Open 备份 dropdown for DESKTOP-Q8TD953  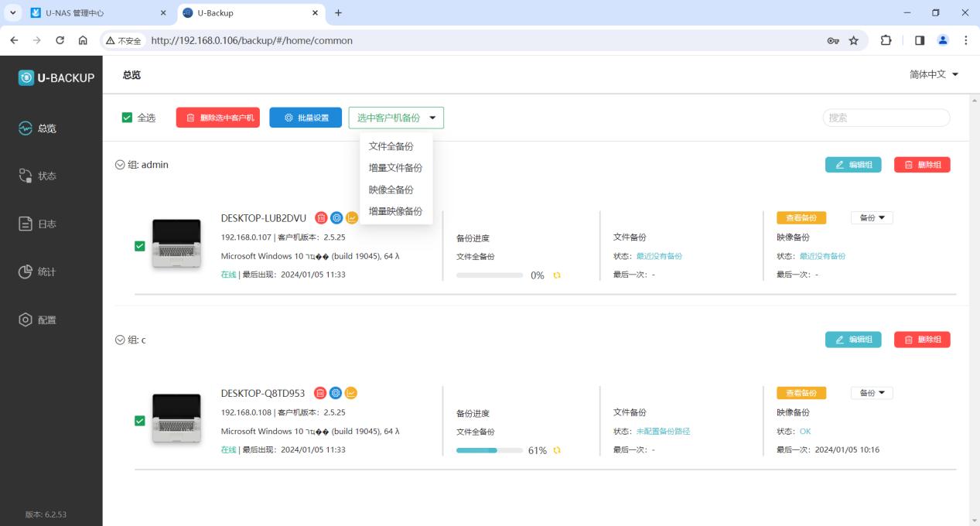[x=872, y=393]
